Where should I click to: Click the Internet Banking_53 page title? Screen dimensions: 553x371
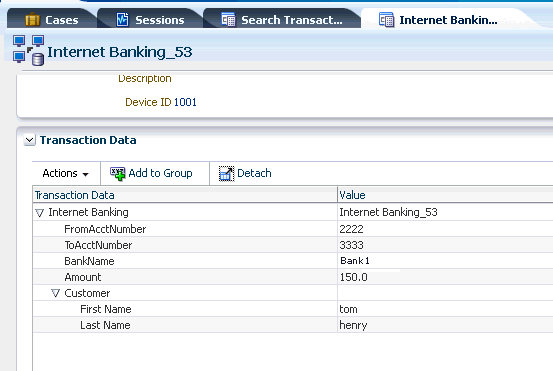(120, 52)
